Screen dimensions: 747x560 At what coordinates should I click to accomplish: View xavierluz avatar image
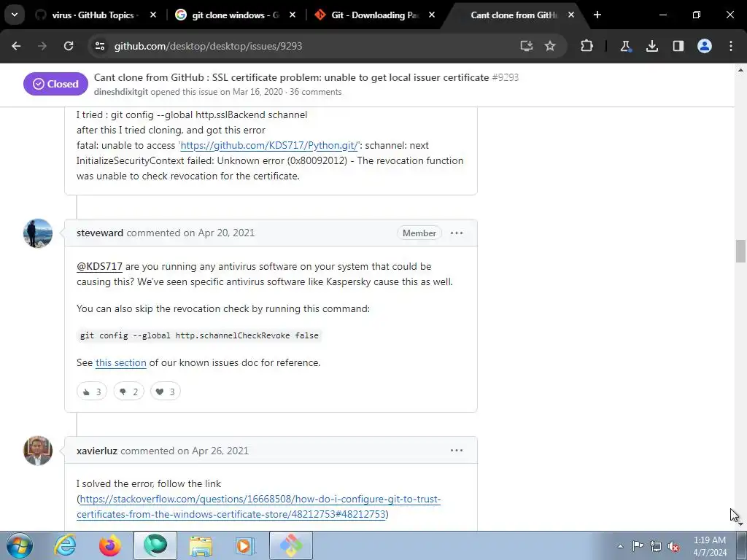point(38,451)
